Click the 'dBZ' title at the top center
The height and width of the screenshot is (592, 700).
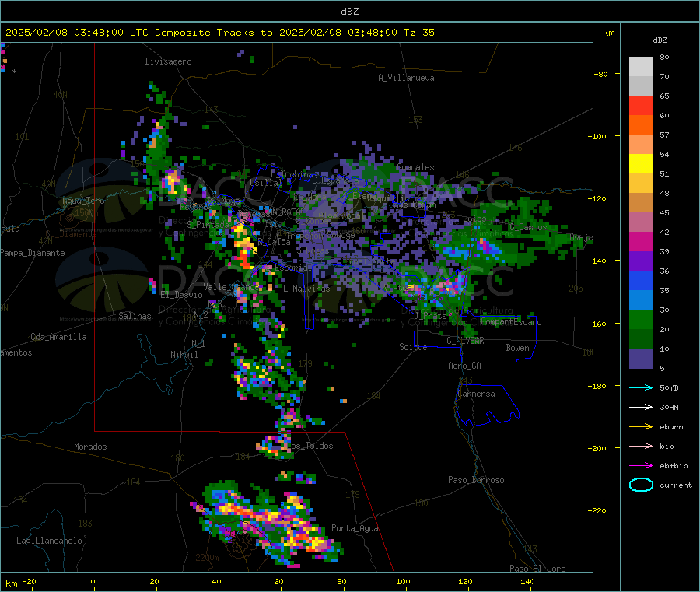(x=349, y=12)
